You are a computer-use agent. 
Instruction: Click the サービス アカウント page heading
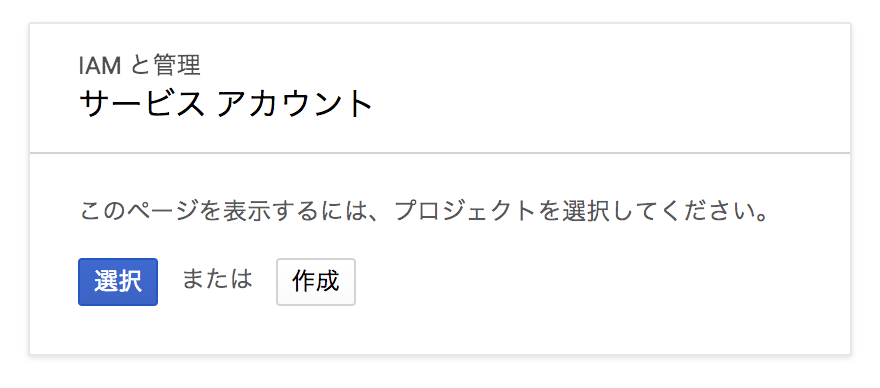[226, 104]
